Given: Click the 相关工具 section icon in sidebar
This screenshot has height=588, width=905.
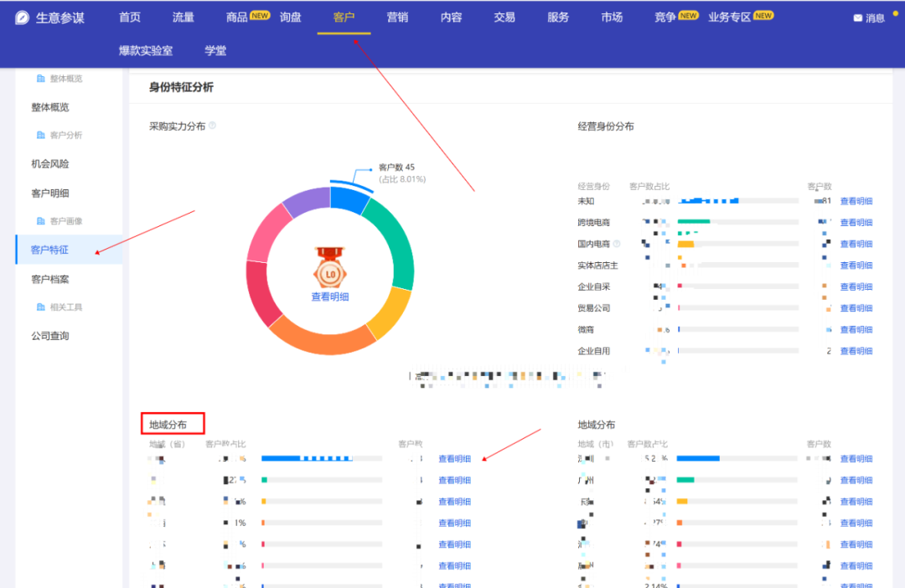Looking at the screenshot, I should tap(40, 307).
